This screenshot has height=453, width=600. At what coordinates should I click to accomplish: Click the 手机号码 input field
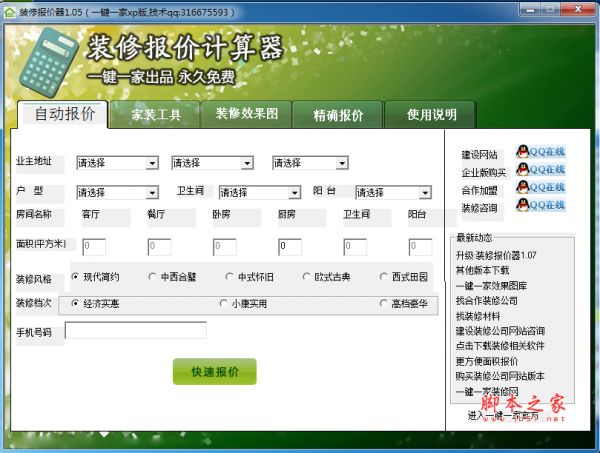[x=135, y=330]
